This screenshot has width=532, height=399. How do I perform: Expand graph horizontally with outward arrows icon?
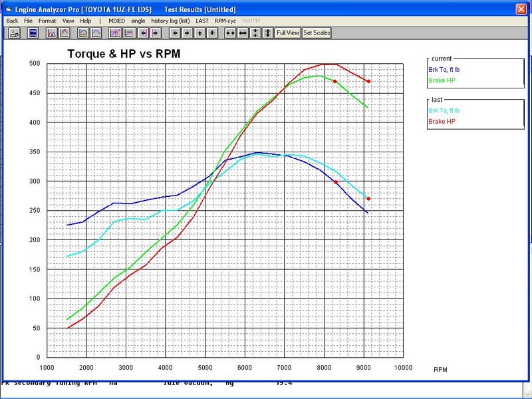pos(243,33)
